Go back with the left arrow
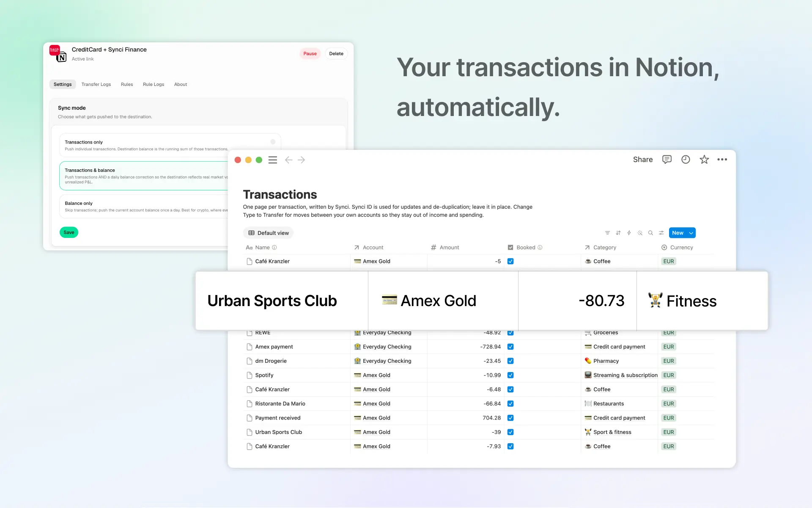The width and height of the screenshot is (812, 508). (x=288, y=160)
